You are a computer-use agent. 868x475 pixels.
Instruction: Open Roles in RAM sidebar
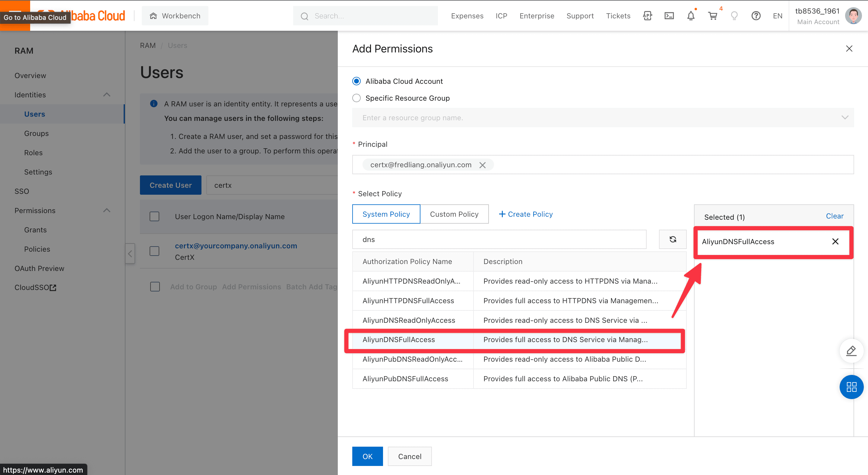tap(33, 153)
